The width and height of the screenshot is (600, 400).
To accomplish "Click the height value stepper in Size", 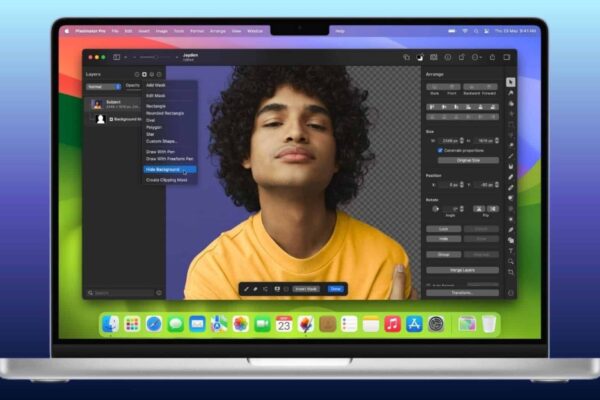I will [497, 141].
